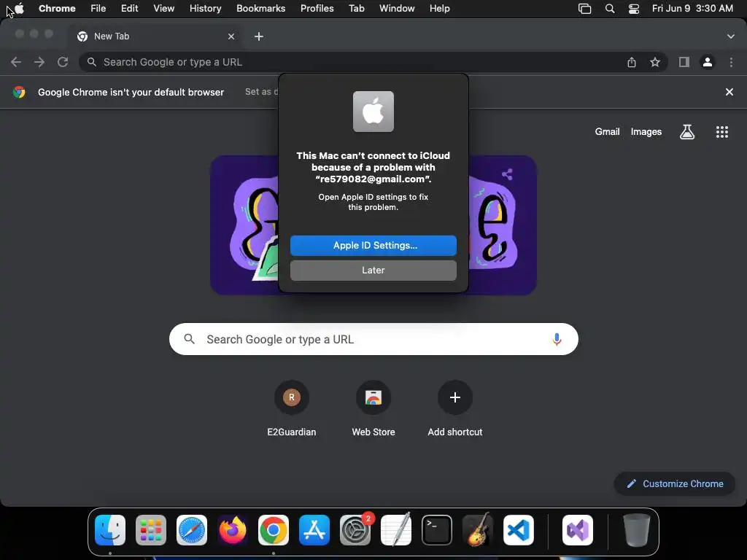Image resolution: width=747 pixels, height=560 pixels.
Task: Open a new tab with plus button
Action: 259,36
